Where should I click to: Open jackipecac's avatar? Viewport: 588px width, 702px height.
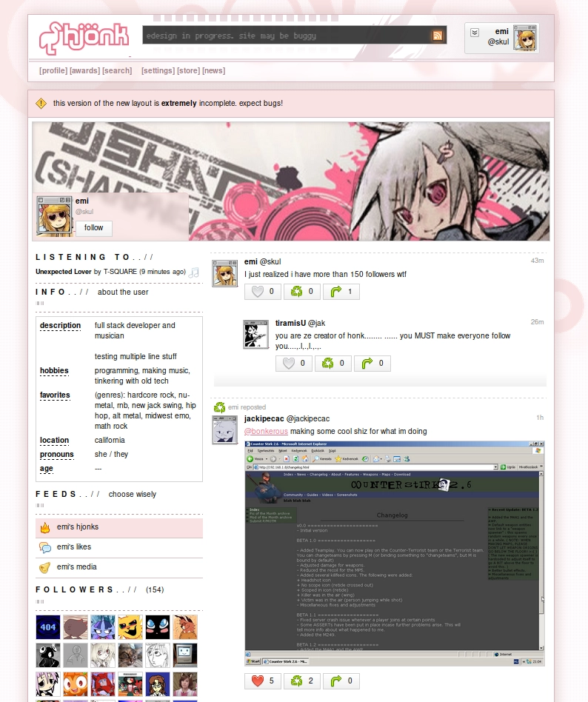pos(224,429)
